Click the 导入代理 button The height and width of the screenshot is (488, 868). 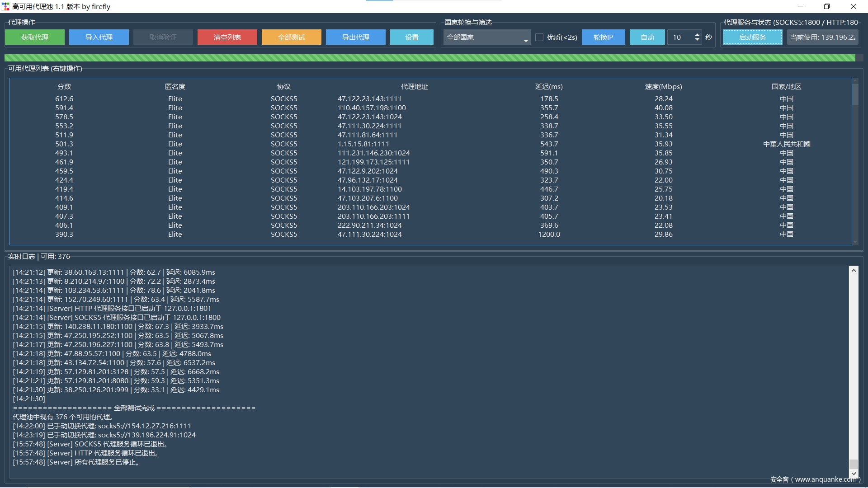pyautogui.click(x=99, y=38)
